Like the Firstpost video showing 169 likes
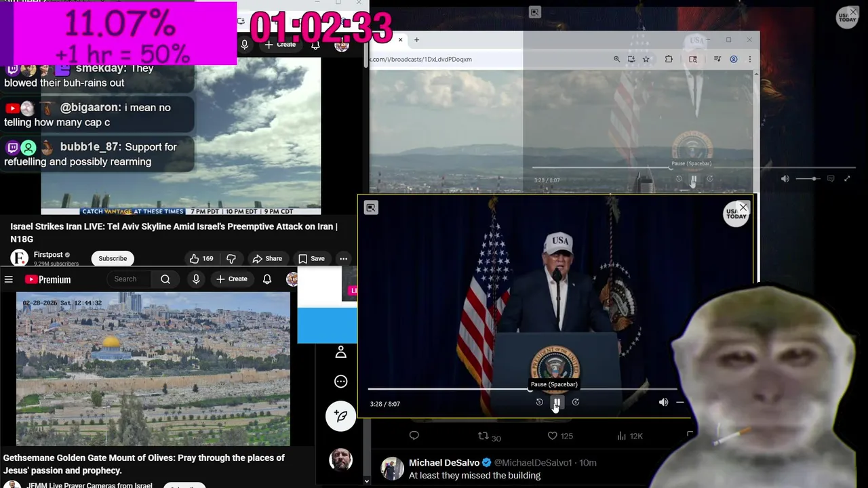 tap(200, 258)
